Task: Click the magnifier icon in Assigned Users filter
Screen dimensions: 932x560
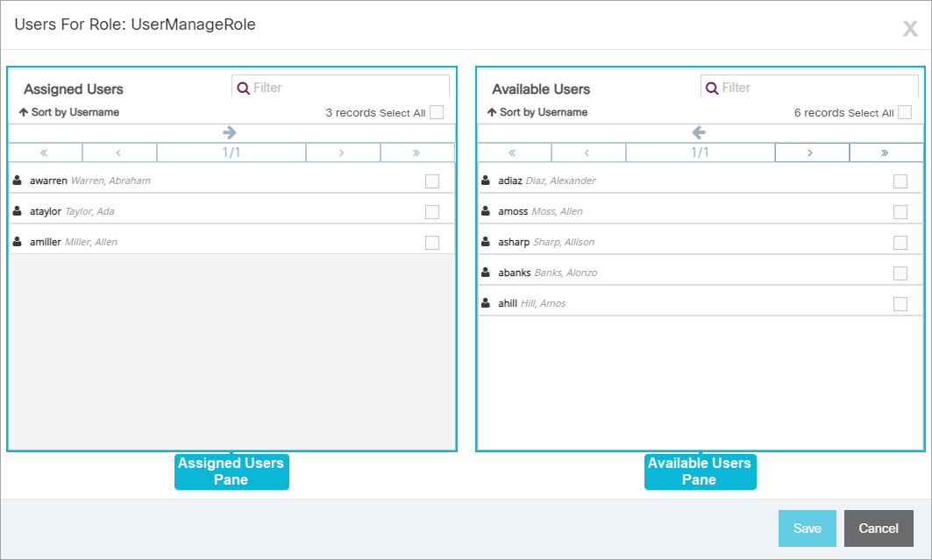Action: (x=243, y=89)
